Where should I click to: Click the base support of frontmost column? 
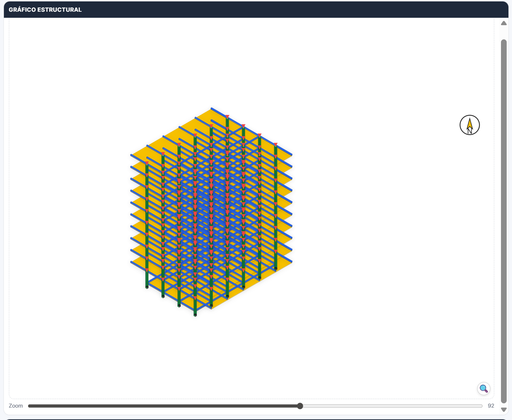195,315
